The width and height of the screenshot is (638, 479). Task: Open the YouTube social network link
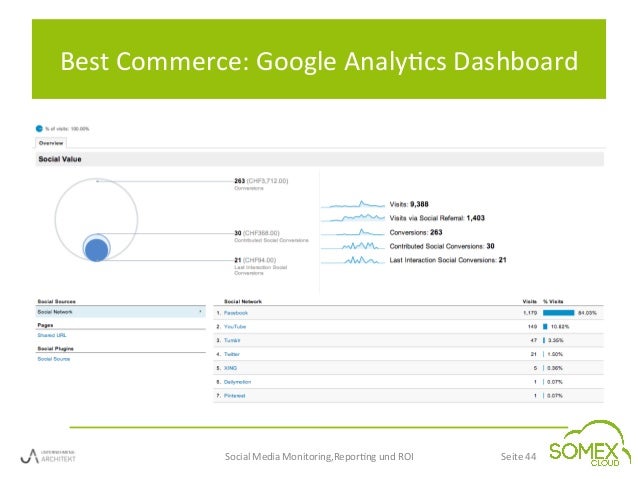tap(235, 326)
